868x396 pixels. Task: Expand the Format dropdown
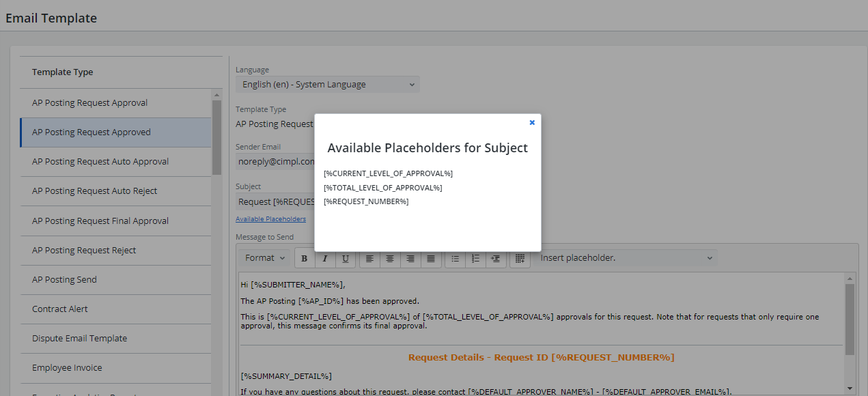[x=265, y=258]
